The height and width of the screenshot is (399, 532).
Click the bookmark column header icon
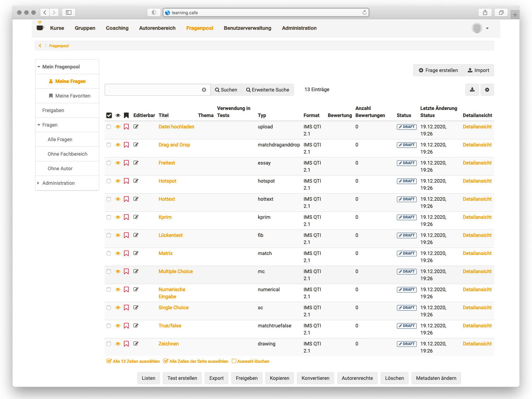coord(126,115)
